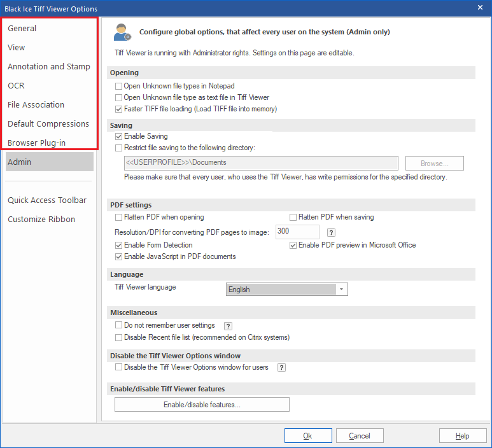492x448 pixels.
Task: Open the General options page
Action: click(x=50, y=28)
